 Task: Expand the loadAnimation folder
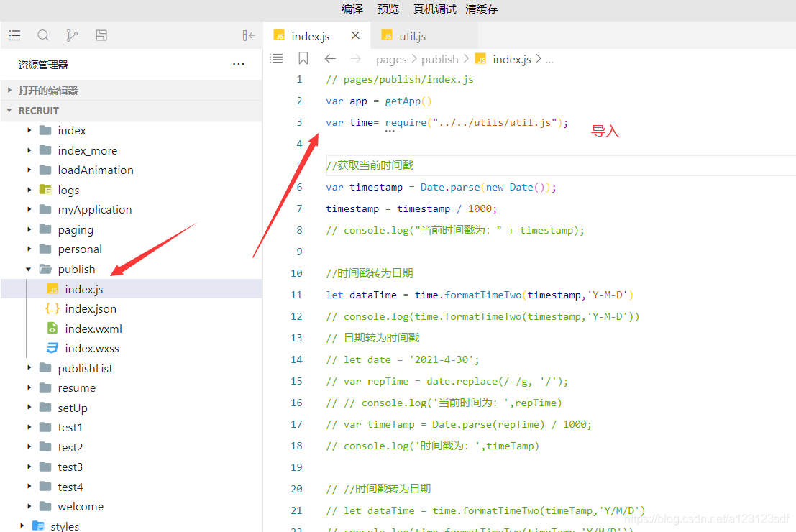[x=29, y=170]
